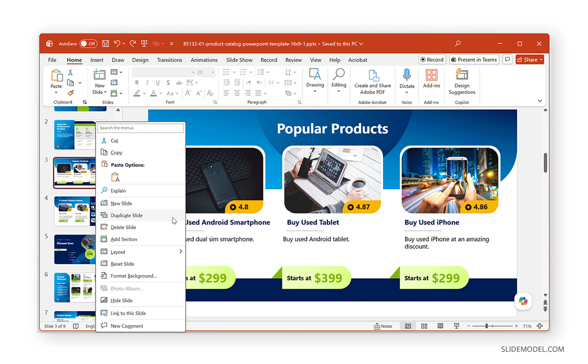
Task: Center align text in Paragraph group
Action: 237,93
